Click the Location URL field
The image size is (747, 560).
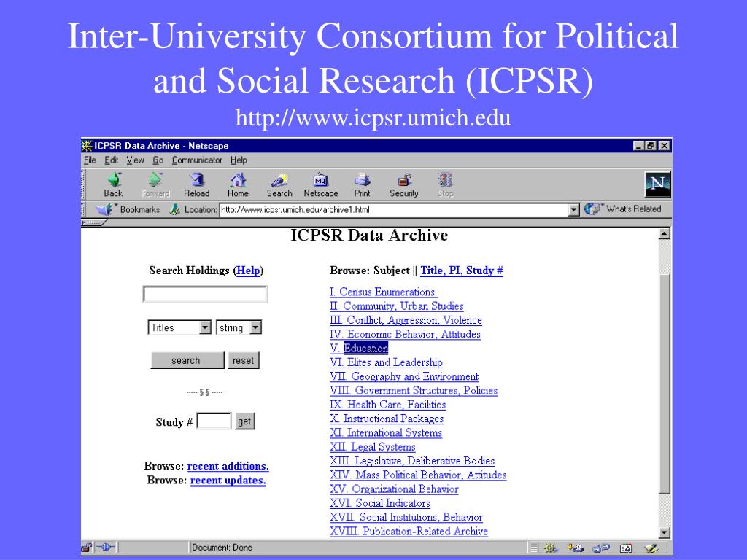(x=395, y=209)
